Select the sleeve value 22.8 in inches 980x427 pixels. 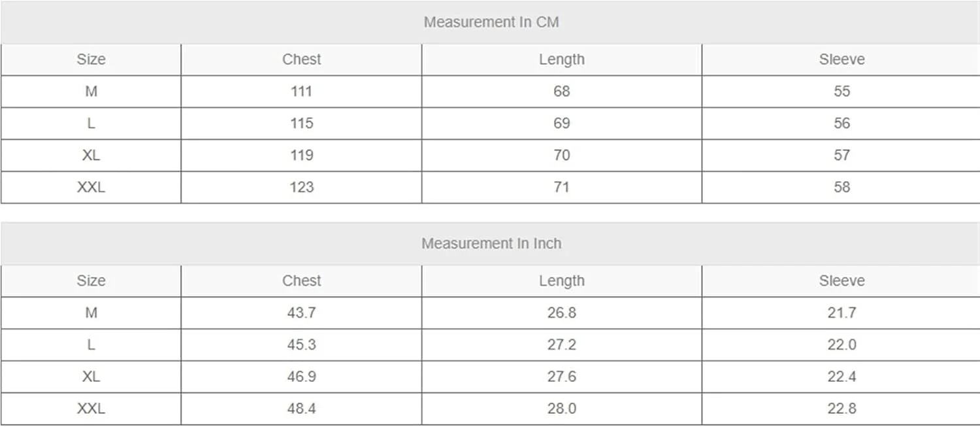[841, 409]
